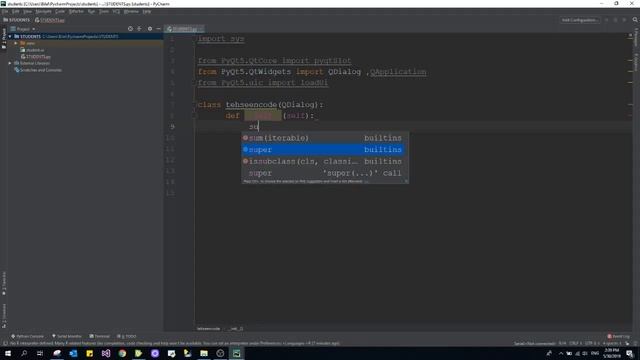
Task: Toggle the Project side tool window tab
Action: (4, 38)
